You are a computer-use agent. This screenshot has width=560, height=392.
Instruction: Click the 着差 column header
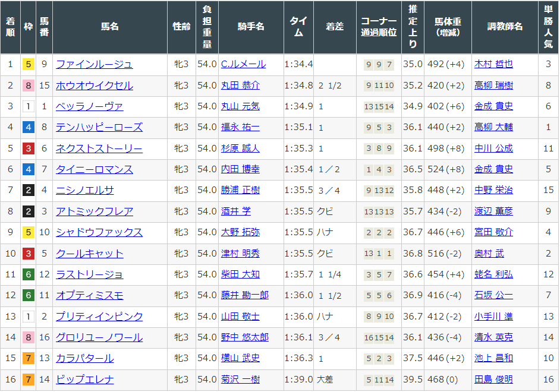coord(335,27)
